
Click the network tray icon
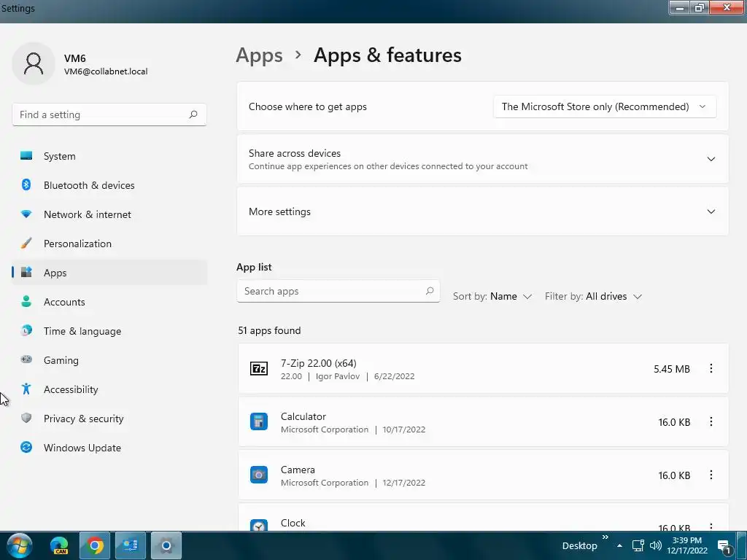[x=638, y=545]
